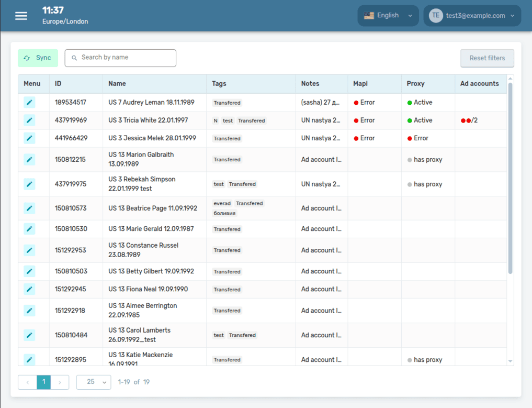Sort by the Name column header

pyautogui.click(x=117, y=83)
